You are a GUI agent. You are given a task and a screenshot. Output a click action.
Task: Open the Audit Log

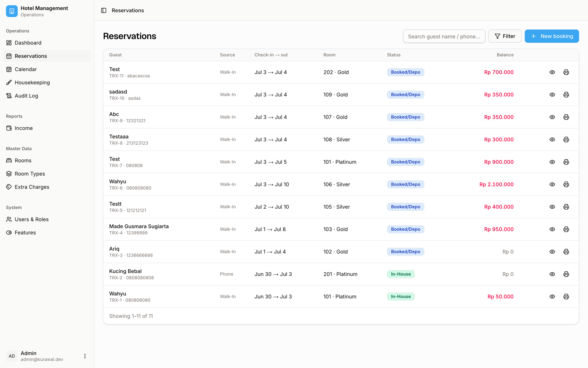click(x=47, y=96)
